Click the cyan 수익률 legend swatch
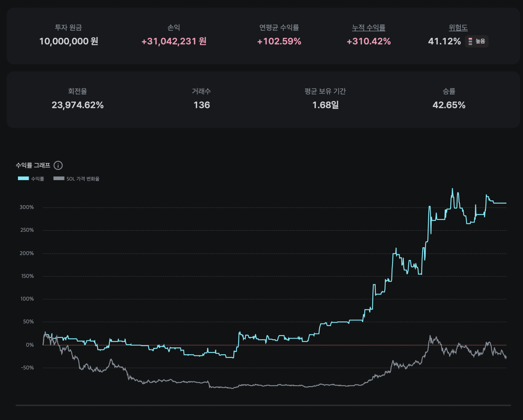 23,178
